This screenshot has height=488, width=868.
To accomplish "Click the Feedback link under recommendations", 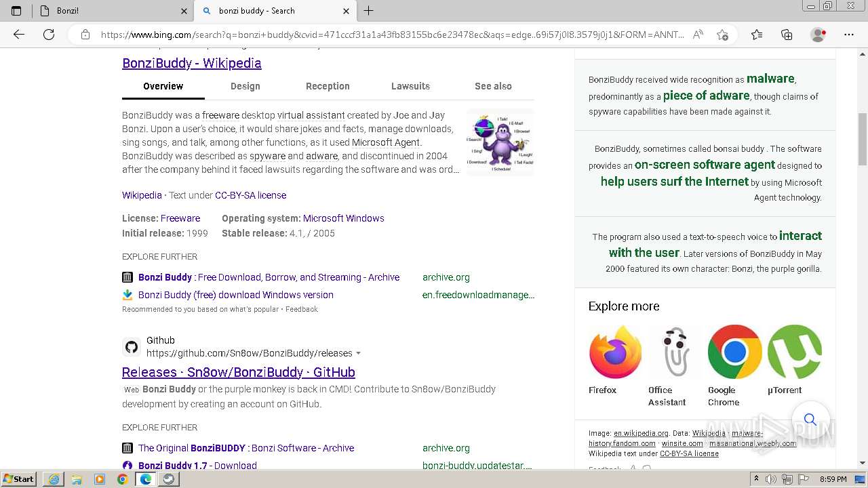I will [302, 309].
